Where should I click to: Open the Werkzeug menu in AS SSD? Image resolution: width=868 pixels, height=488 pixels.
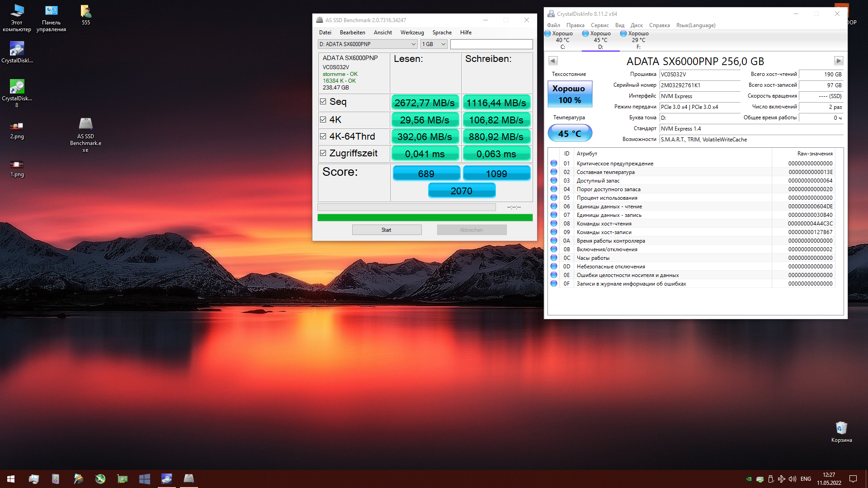click(412, 33)
